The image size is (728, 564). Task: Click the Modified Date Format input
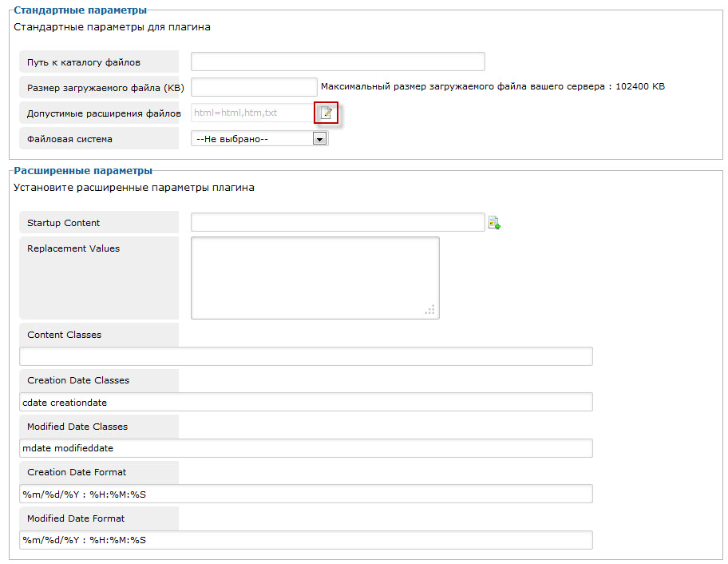pyautogui.click(x=306, y=540)
